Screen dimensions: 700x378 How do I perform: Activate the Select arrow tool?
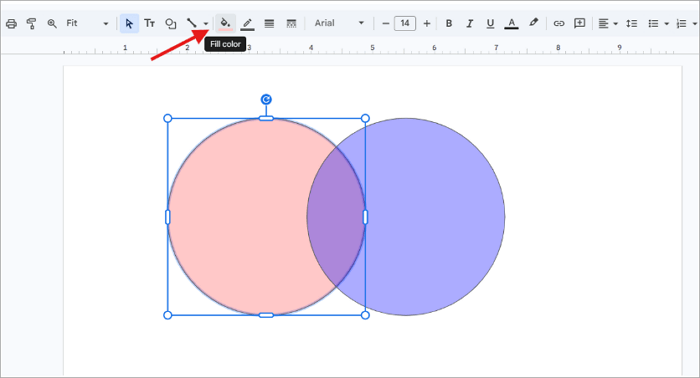coord(129,23)
